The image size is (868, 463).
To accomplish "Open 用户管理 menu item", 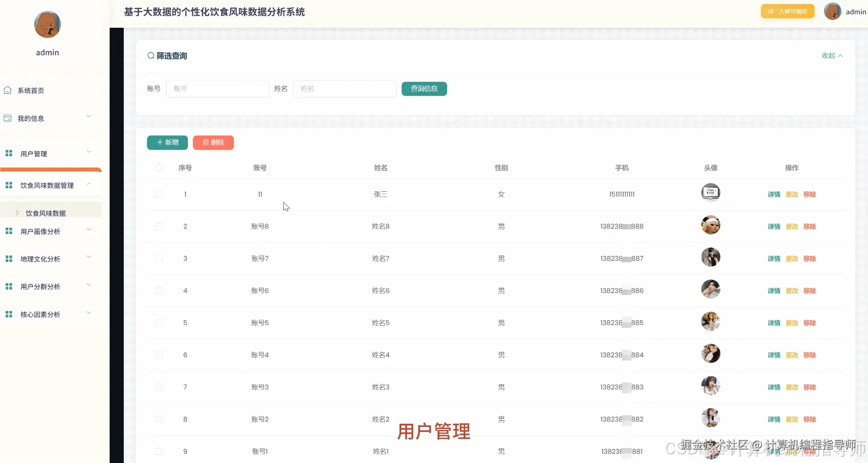I will 34,154.
